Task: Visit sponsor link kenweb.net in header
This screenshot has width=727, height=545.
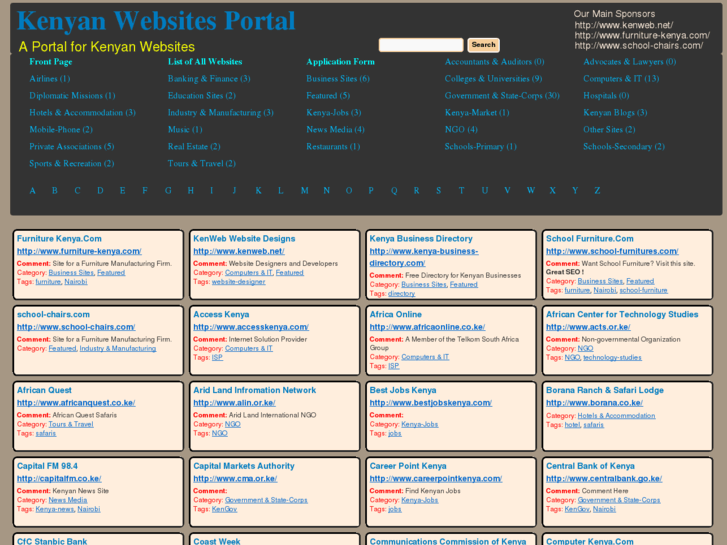Action: (624, 25)
